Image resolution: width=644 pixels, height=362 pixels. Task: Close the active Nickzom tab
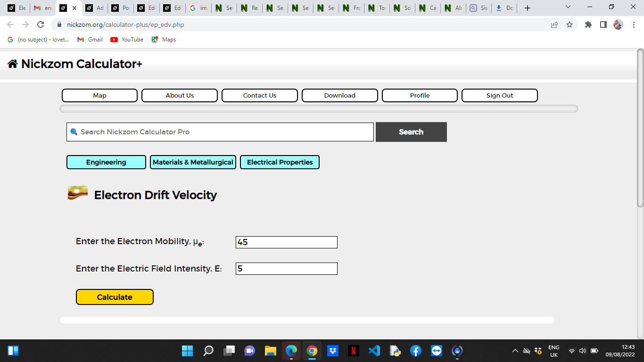(74, 8)
